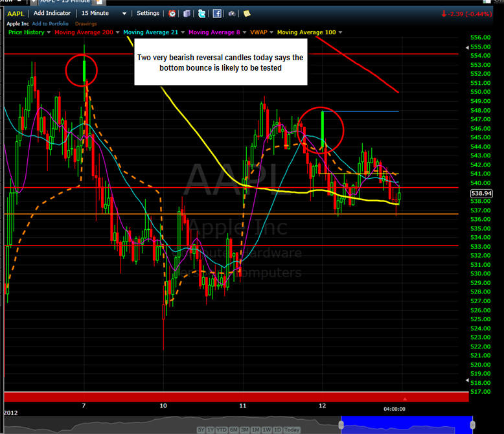Click the bearish reversal annotation text box
504x434 pixels.
(x=220, y=63)
